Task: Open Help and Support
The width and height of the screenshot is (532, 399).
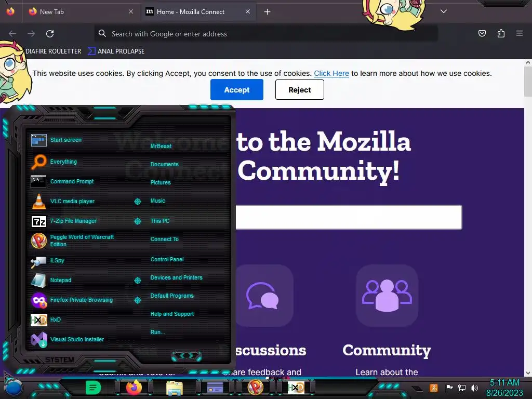Action: point(172,314)
